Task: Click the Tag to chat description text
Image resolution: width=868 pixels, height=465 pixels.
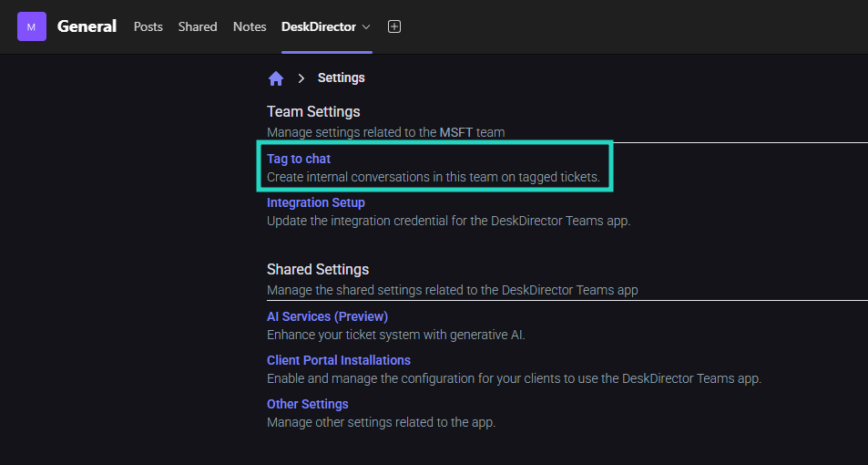Action: (x=433, y=177)
